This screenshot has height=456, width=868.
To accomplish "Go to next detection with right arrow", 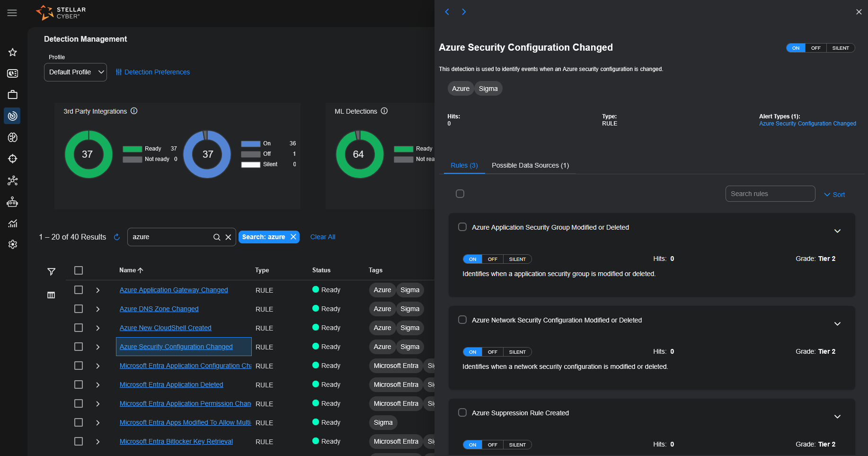I will (x=464, y=12).
